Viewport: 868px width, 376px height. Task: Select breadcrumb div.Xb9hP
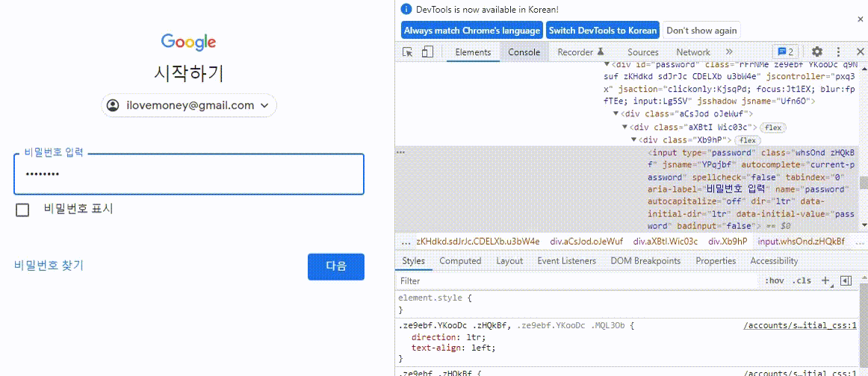pos(728,242)
